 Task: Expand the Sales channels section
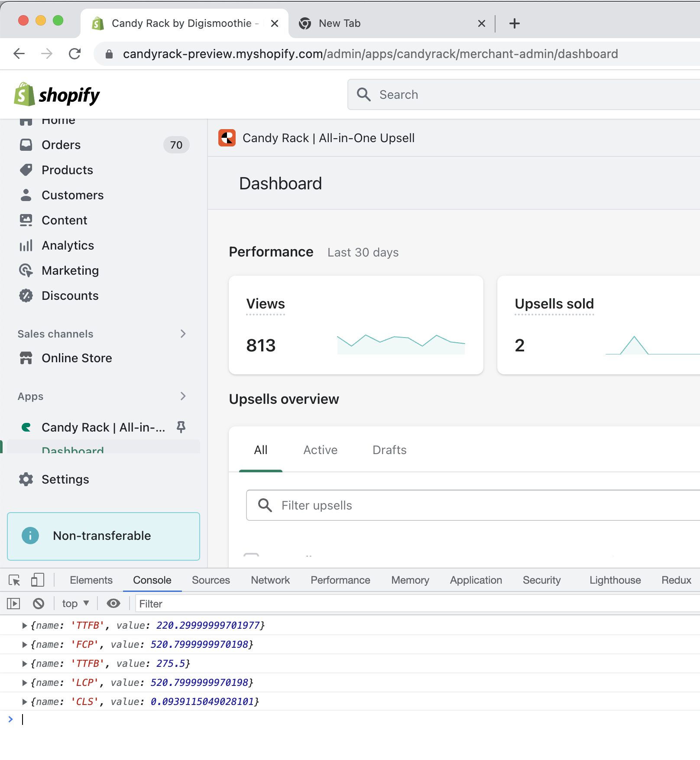[x=183, y=334]
